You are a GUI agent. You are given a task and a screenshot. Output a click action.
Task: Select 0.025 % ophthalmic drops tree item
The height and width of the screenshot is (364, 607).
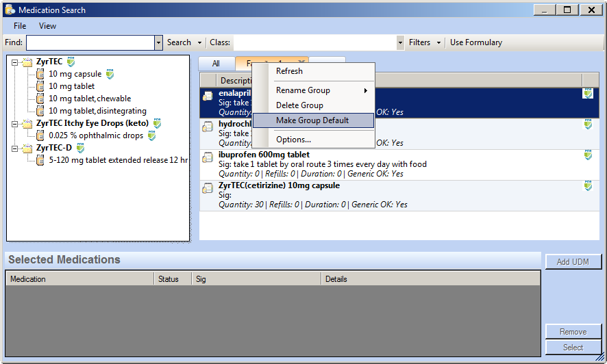tap(96, 135)
